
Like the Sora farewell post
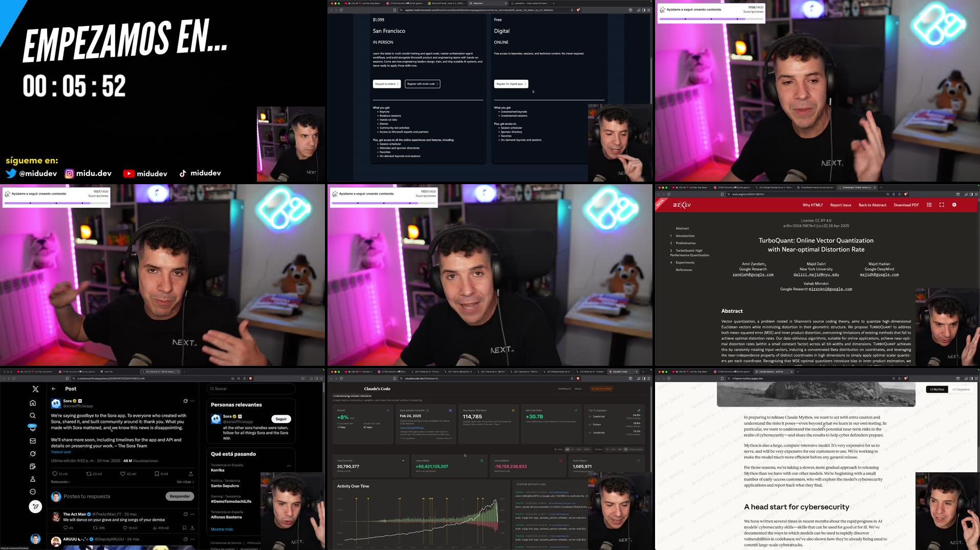click(123, 474)
